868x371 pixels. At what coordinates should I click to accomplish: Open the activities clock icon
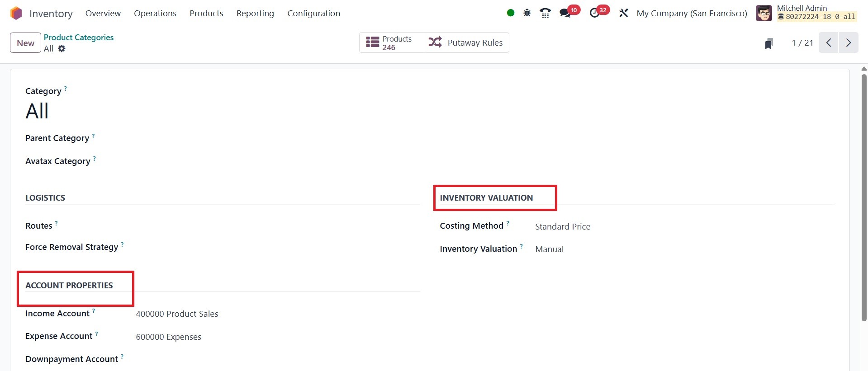click(x=595, y=13)
